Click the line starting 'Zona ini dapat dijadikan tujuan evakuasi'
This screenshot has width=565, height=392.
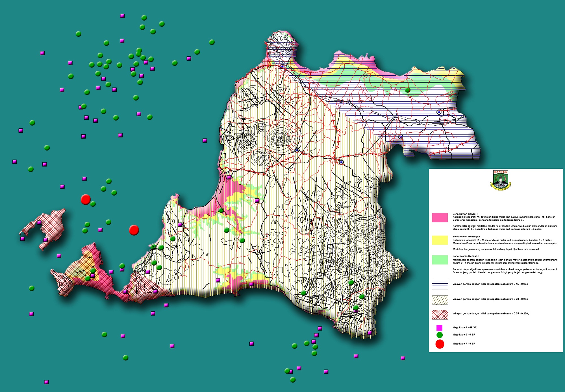(505, 269)
